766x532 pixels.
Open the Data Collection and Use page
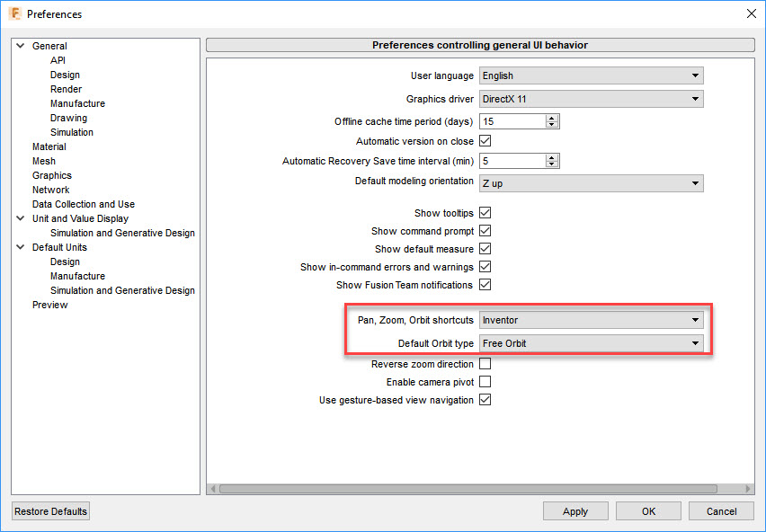pyautogui.click(x=83, y=204)
